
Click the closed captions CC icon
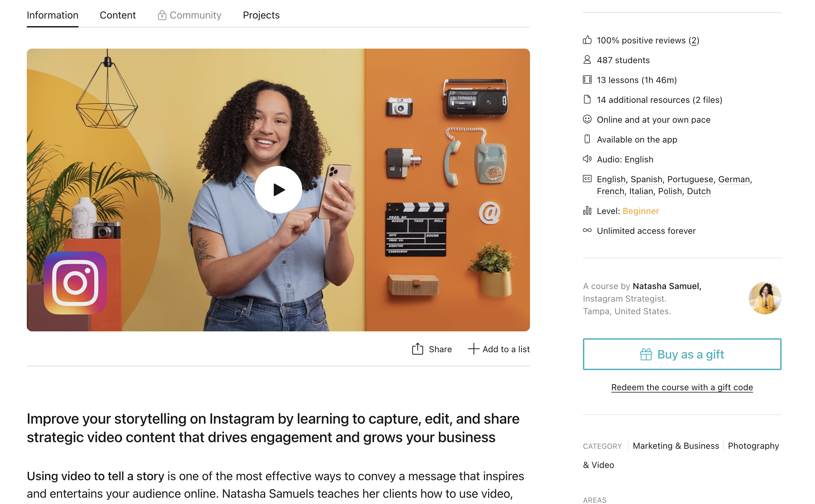point(587,179)
